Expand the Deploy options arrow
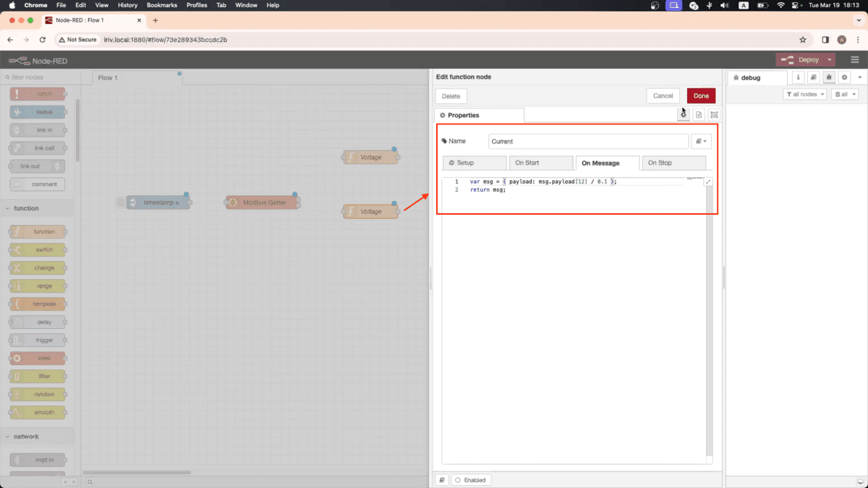Viewport: 868px width, 488px height. 830,60
